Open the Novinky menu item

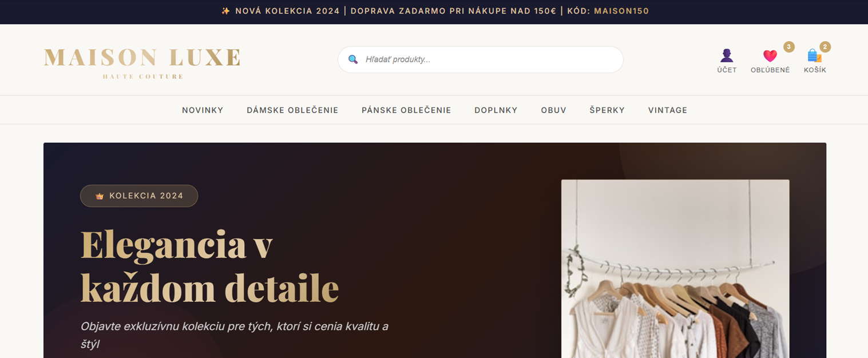pyautogui.click(x=203, y=110)
